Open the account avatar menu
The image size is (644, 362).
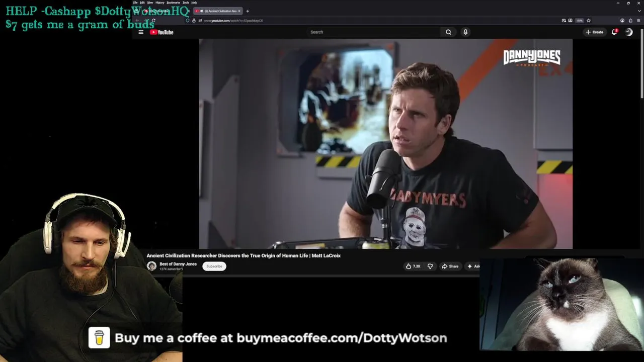point(629,32)
